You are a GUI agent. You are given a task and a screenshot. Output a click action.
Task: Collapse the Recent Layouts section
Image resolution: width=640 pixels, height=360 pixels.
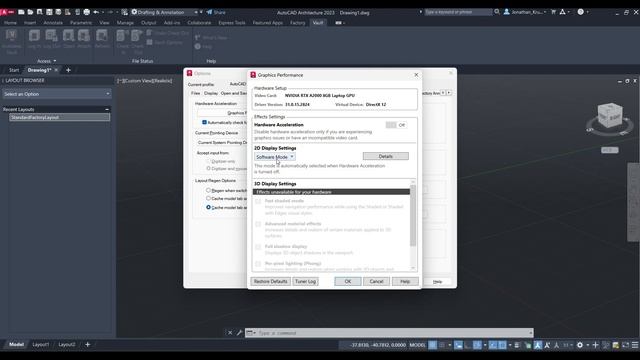[x=107, y=109]
